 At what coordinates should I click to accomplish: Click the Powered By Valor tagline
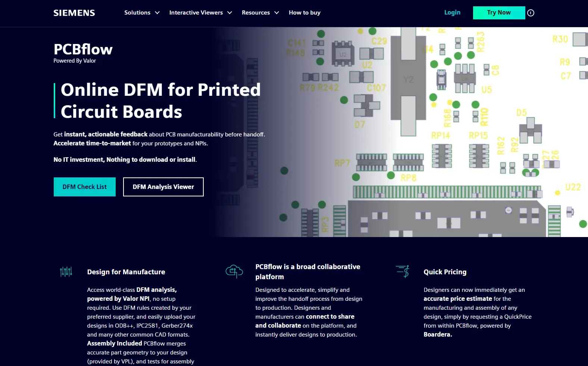coord(75,61)
